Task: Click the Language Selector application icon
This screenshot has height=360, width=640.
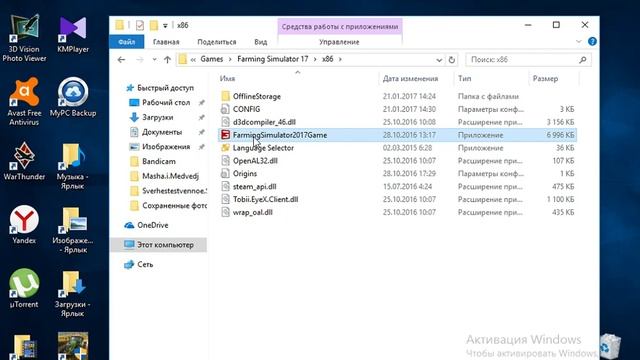Action: (225, 148)
